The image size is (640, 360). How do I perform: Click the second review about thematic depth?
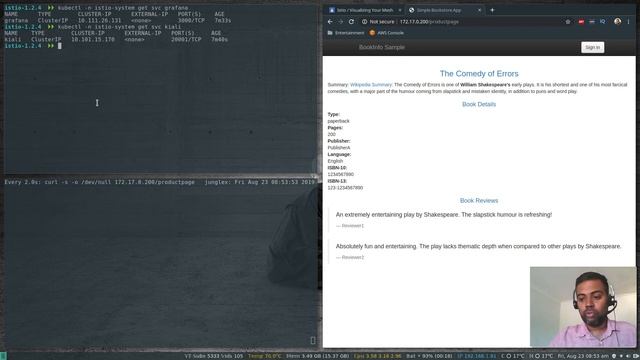point(478,247)
